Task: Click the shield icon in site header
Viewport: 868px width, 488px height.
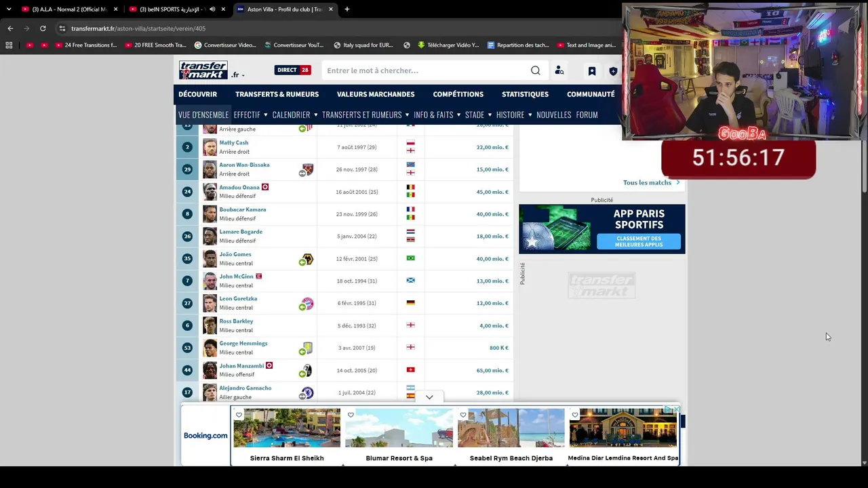Action: coord(613,71)
